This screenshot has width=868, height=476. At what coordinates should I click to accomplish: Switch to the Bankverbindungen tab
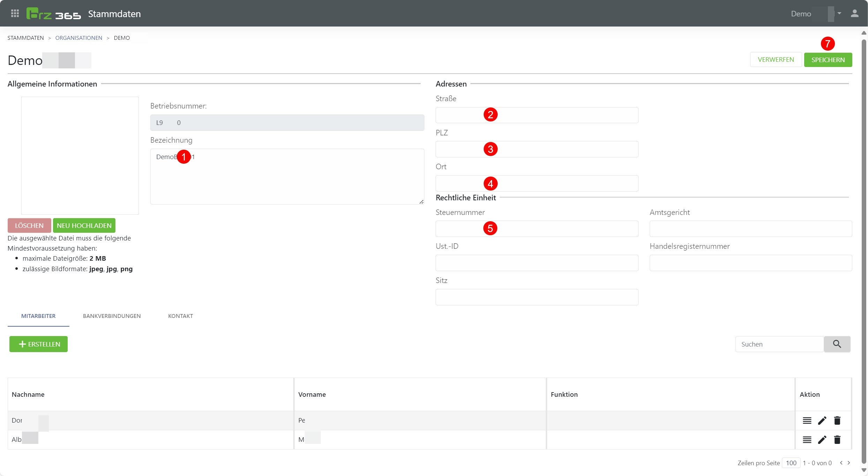coord(112,316)
